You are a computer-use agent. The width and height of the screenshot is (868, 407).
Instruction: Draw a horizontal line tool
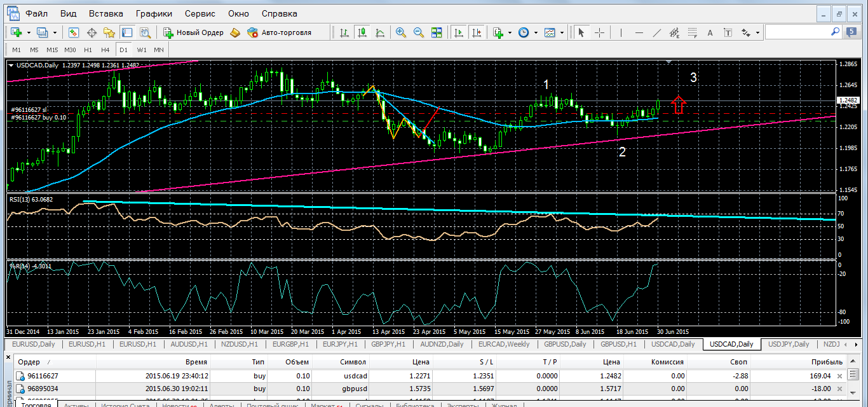(639, 32)
